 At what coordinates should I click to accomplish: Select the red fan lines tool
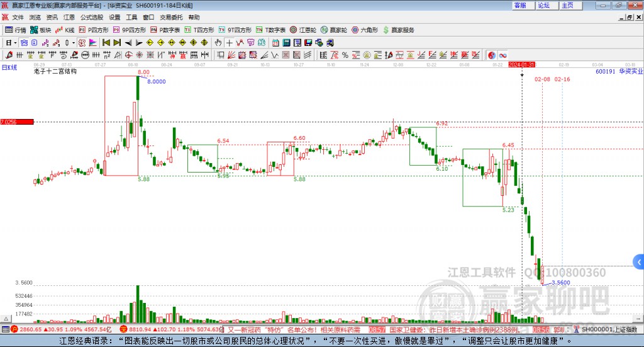pyautogui.click(x=231, y=55)
